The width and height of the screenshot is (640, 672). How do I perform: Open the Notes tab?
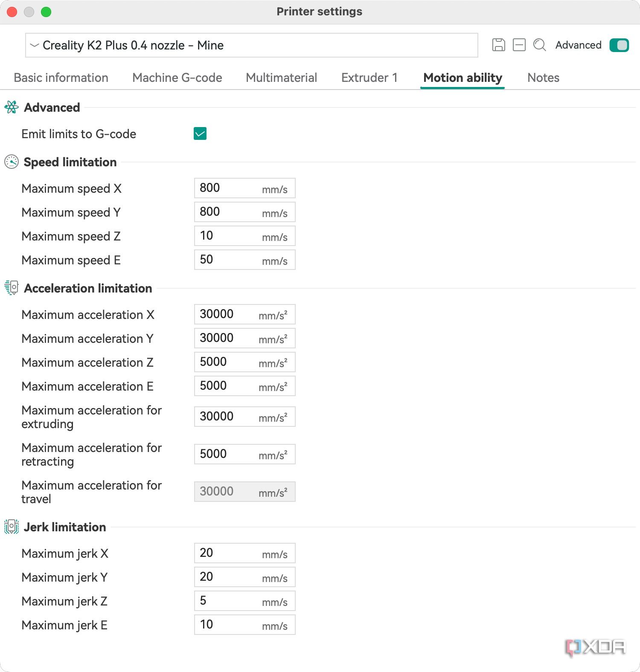[x=543, y=78]
